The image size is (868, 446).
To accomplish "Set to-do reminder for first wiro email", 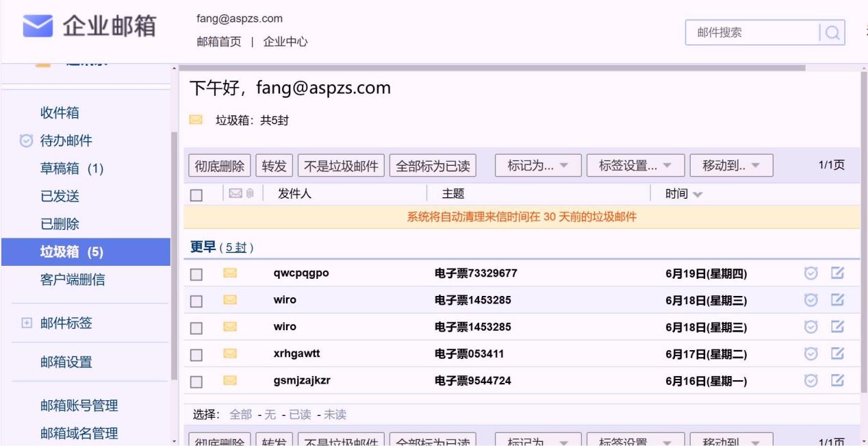I will (x=811, y=300).
